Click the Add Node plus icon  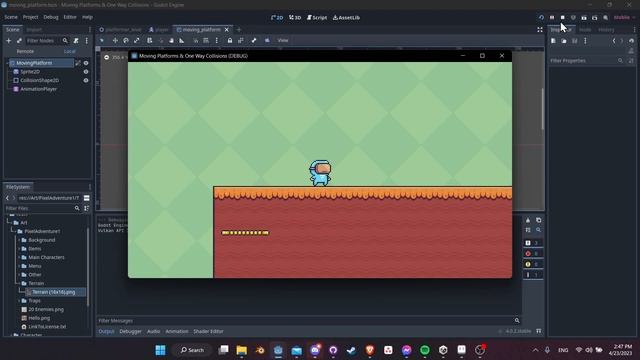9,41
